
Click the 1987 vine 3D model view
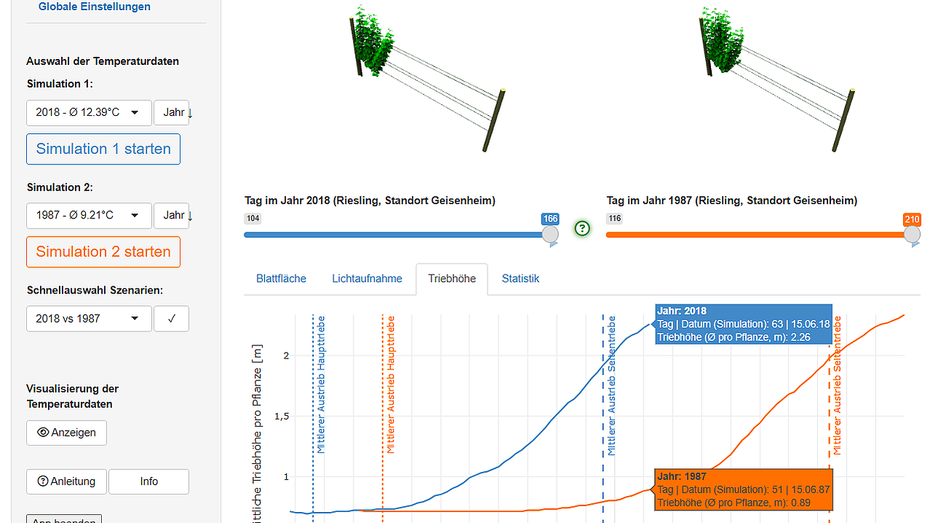[777, 77]
